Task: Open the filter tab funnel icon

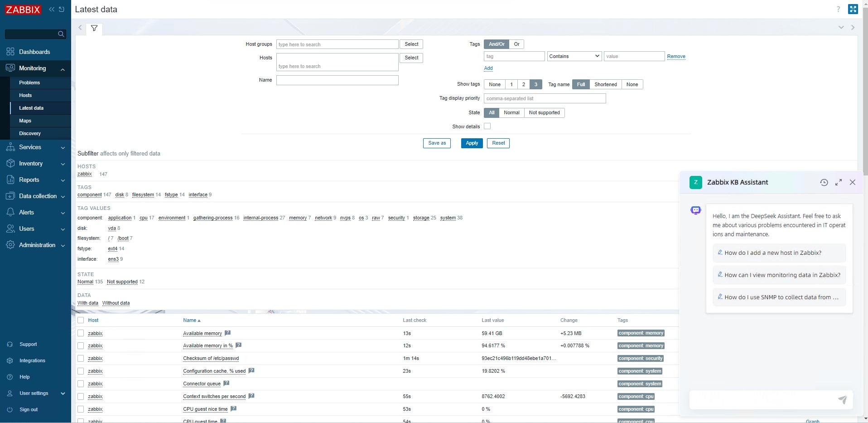Action: (x=94, y=28)
